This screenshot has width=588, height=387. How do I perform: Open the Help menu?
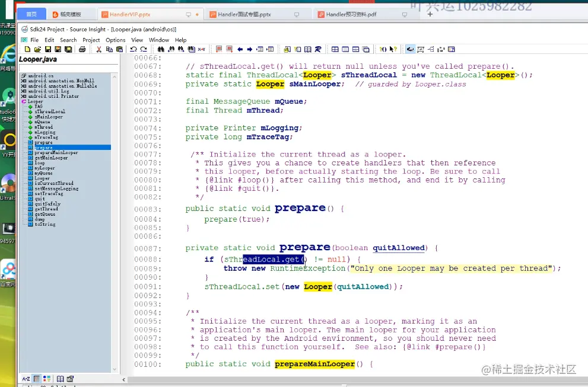[x=180, y=40]
